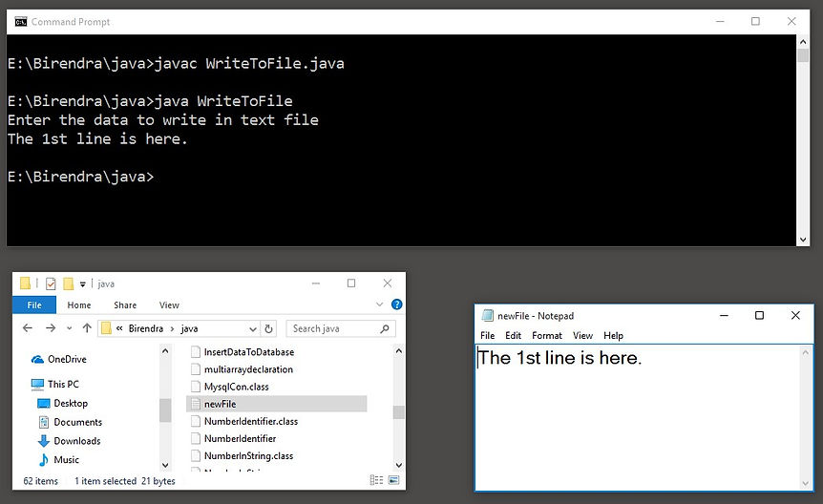Open the recent locations dropdown arrow
Viewport: 823px width, 504px height.
pyautogui.click(x=70, y=328)
